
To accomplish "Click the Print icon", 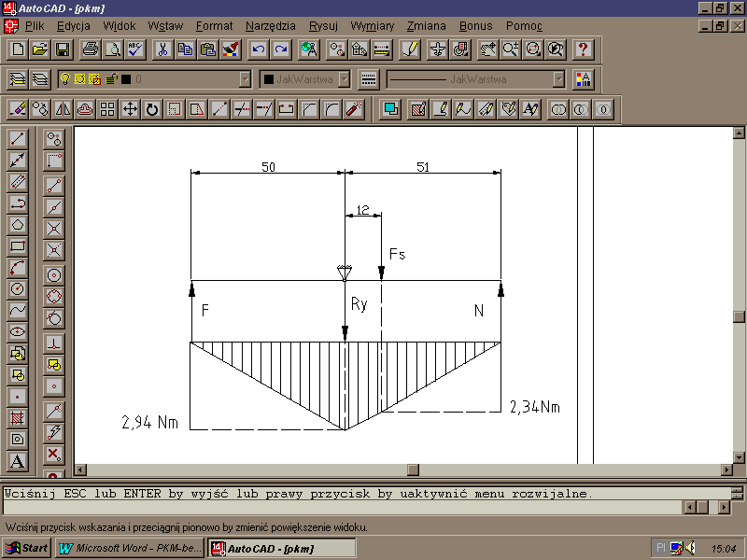I will (x=90, y=49).
